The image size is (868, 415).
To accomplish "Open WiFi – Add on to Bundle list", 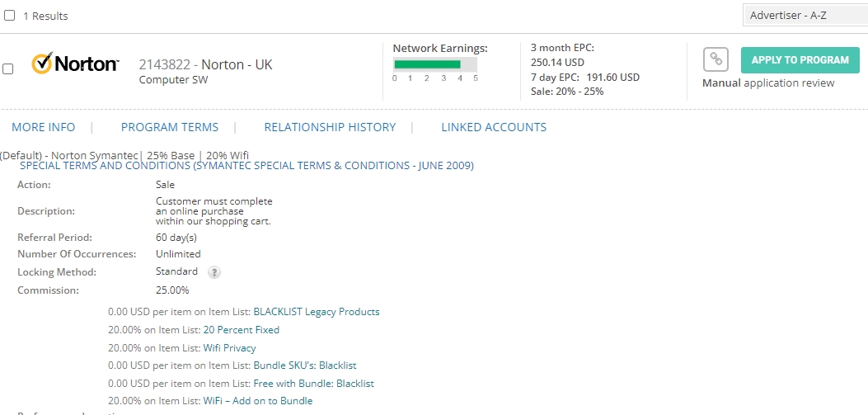I will (x=258, y=401).
